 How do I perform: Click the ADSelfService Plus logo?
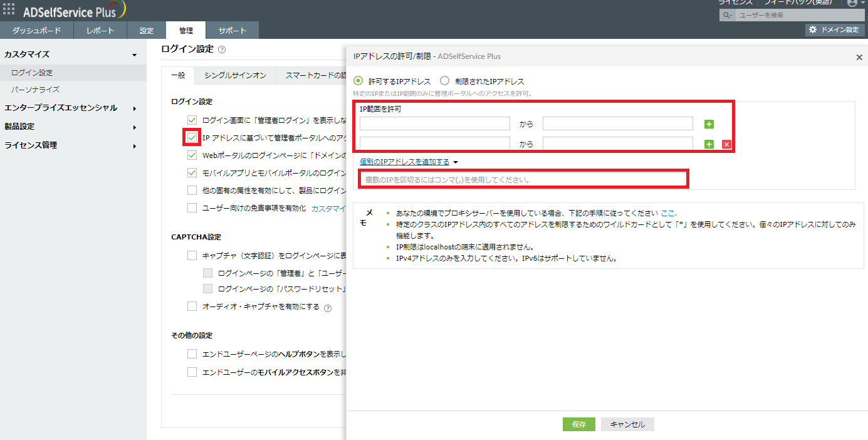74,9
